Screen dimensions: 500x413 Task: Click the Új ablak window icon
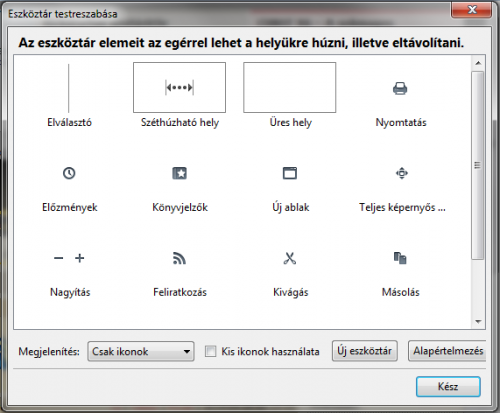pyautogui.click(x=290, y=173)
